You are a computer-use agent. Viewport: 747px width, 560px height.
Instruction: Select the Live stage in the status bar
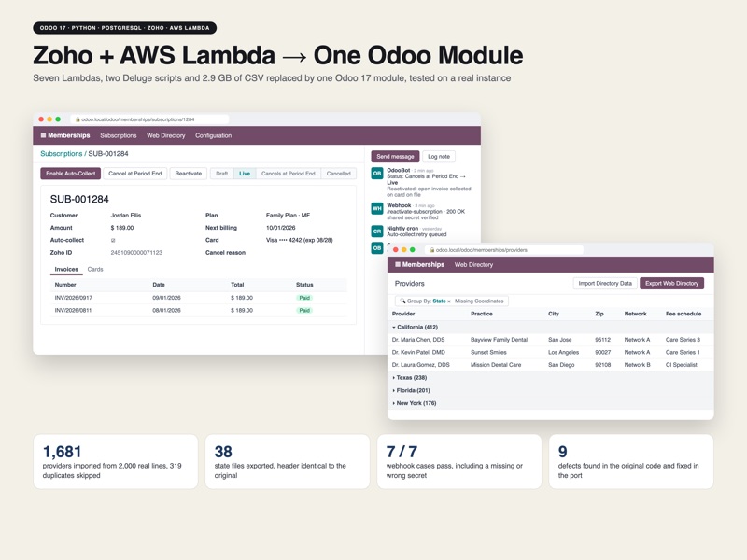click(245, 174)
